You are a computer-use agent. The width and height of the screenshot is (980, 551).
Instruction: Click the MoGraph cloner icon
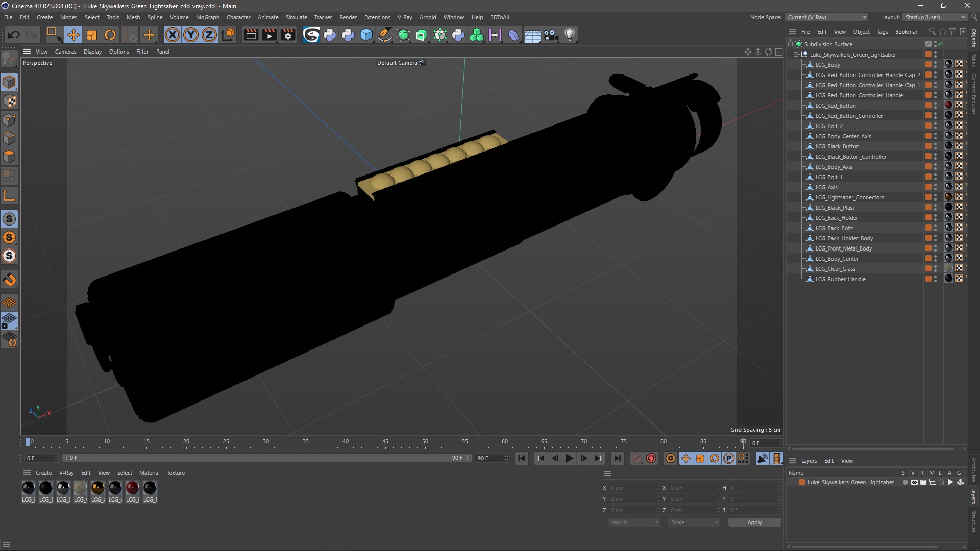tap(477, 35)
